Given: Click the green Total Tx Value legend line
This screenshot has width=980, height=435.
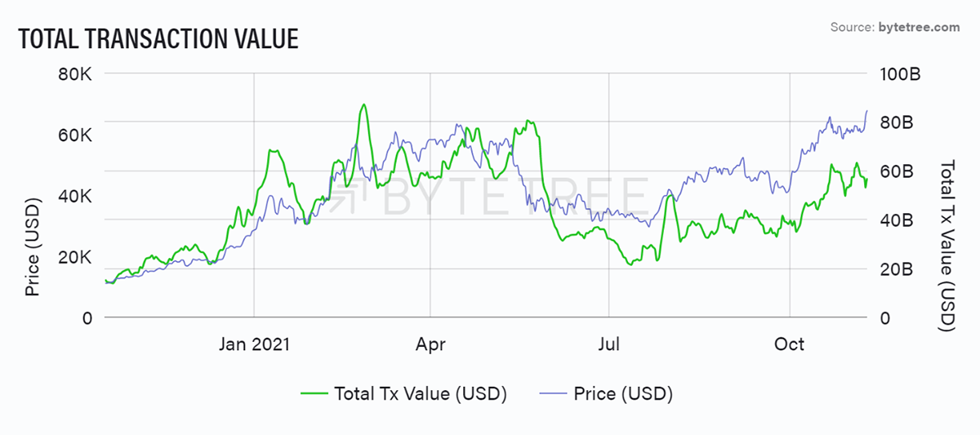Looking at the screenshot, I should [314, 393].
